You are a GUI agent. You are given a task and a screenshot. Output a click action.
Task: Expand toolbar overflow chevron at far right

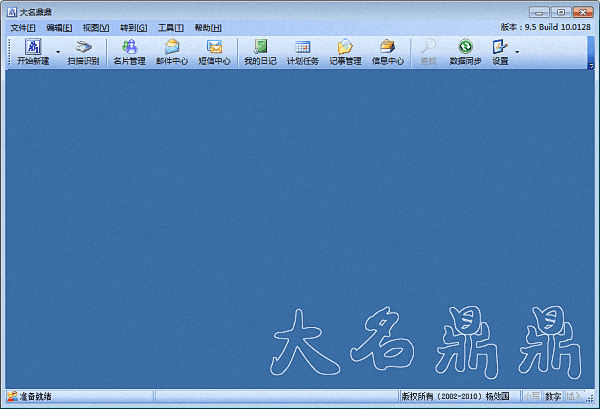tap(590, 62)
